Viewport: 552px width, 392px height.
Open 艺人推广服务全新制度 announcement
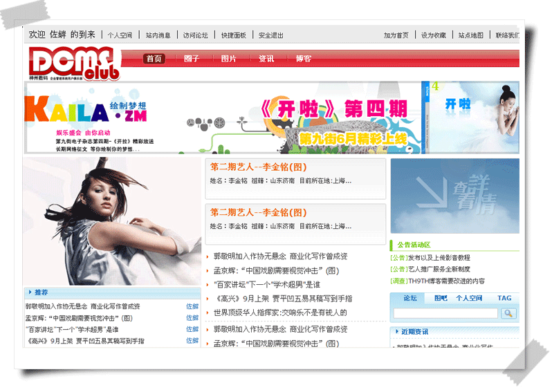(x=439, y=269)
